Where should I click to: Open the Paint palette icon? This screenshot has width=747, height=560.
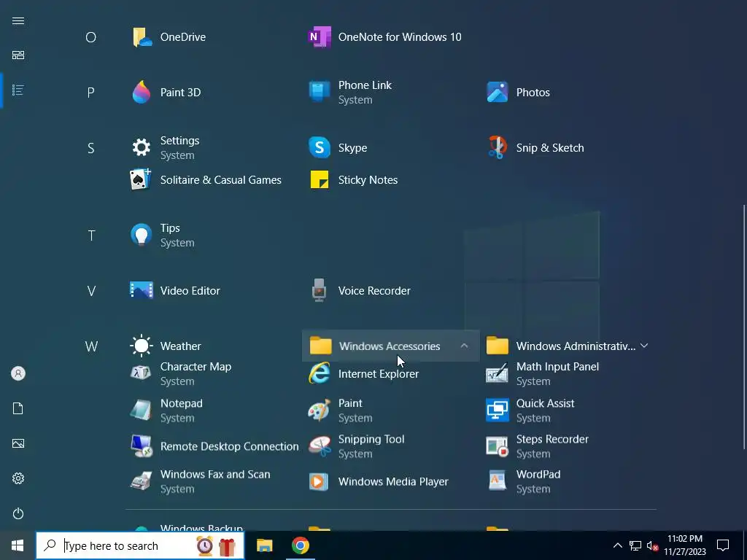pos(320,410)
